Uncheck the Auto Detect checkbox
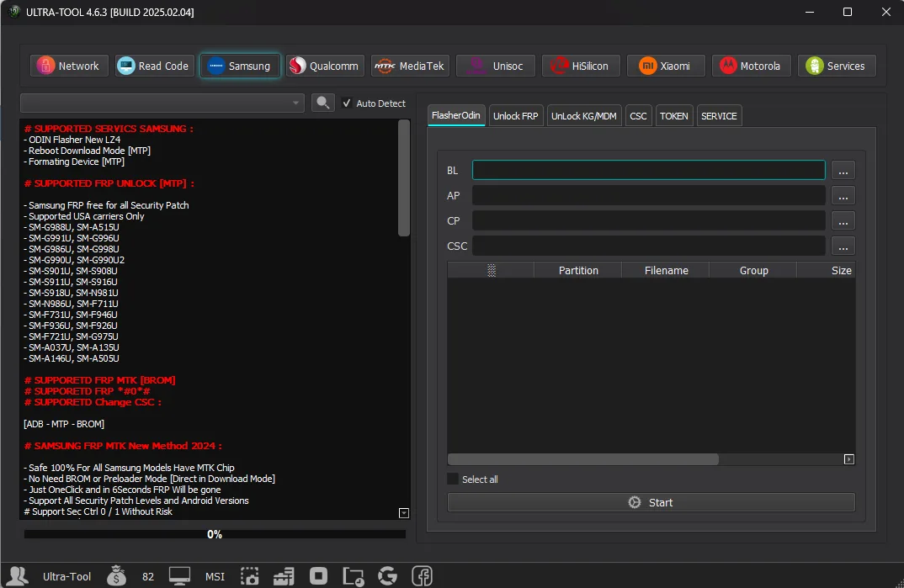 pyautogui.click(x=347, y=103)
